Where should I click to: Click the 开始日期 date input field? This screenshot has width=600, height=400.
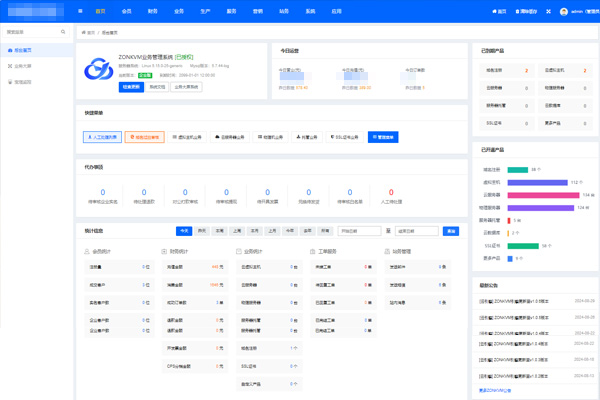click(358, 231)
